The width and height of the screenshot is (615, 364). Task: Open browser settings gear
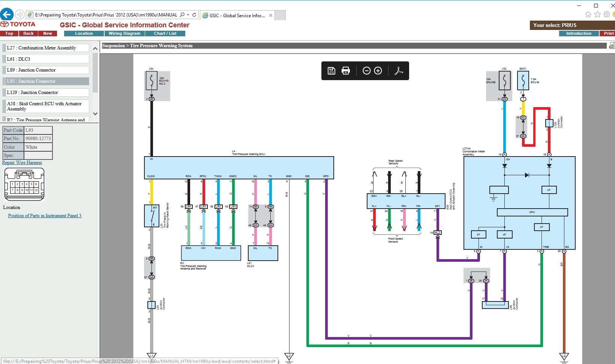607,14
